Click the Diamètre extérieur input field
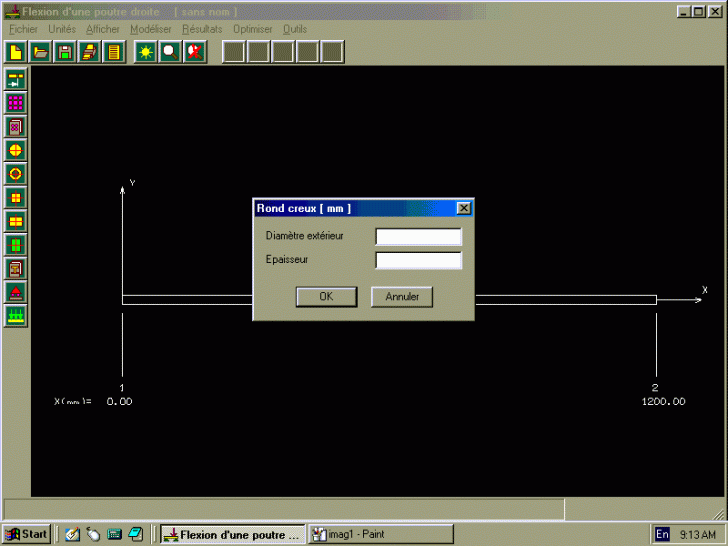This screenshot has width=728, height=546. tap(418, 236)
